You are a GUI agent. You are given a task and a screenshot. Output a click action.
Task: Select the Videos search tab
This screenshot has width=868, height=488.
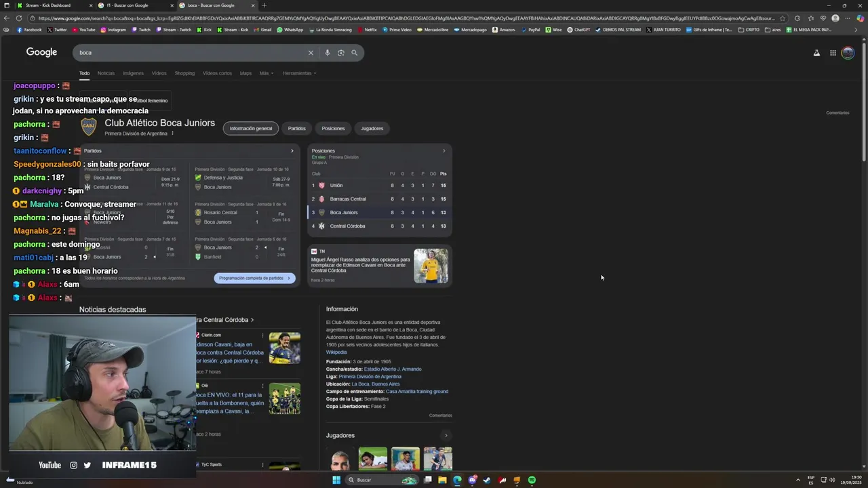(159, 73)
